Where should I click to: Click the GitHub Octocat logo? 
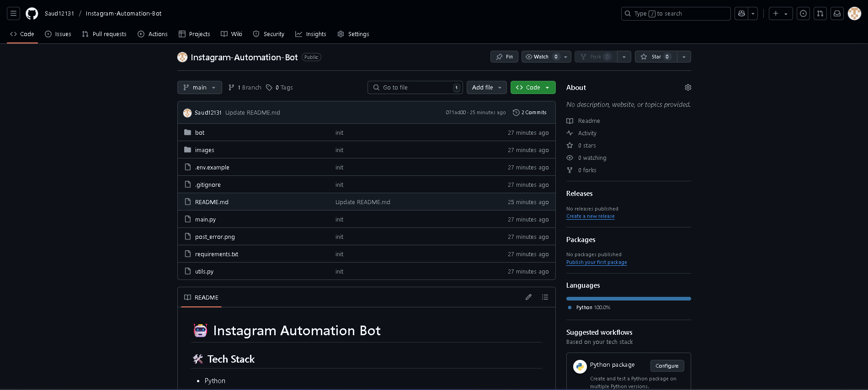pos(32,14)
